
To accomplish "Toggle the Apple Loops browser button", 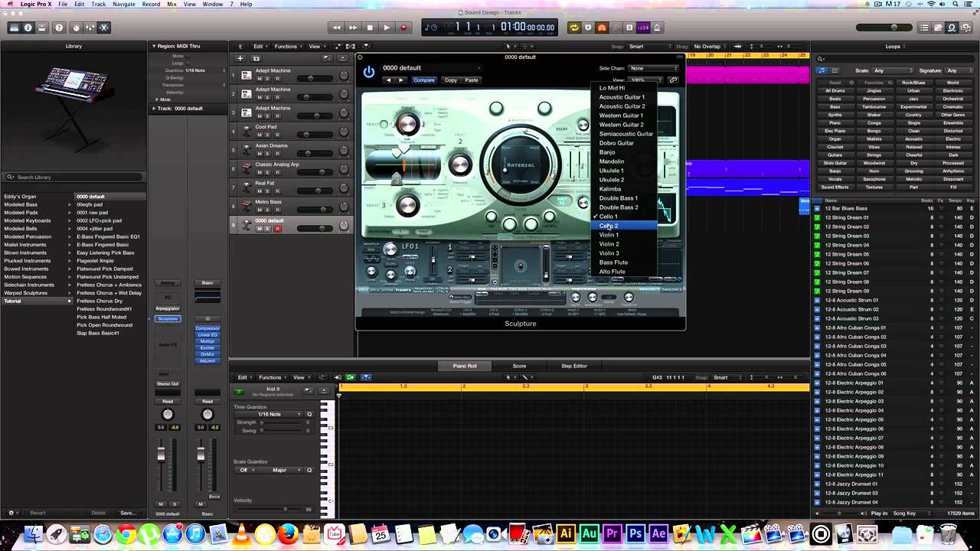I will 952,28.
